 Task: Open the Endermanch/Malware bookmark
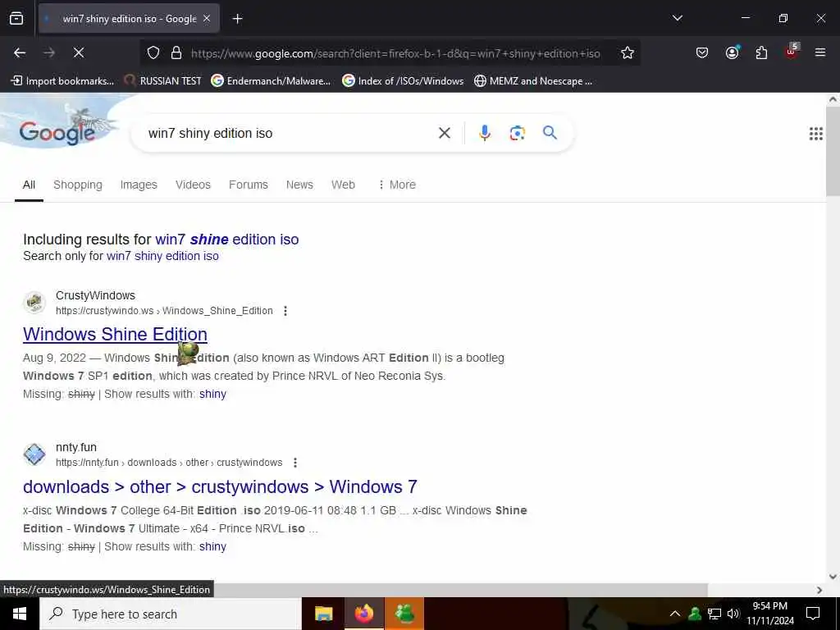pos(271,81)
